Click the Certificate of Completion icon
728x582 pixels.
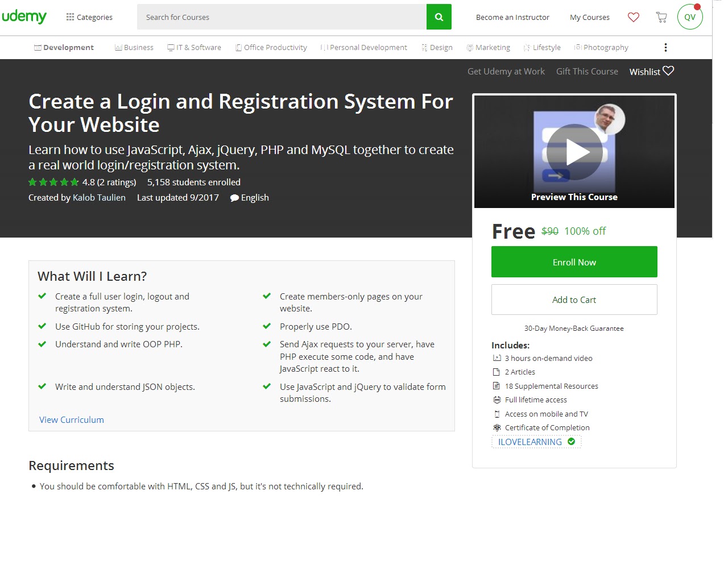pos(497,428)
